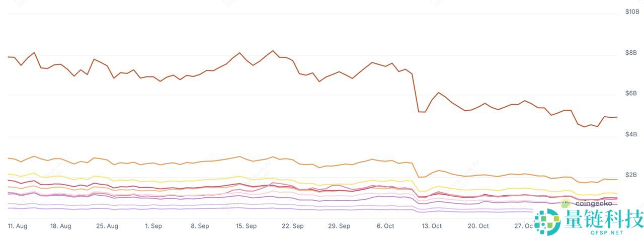644x238 pixels.
Task: Select the 15. Sep date marker
Action: point(246,226)
